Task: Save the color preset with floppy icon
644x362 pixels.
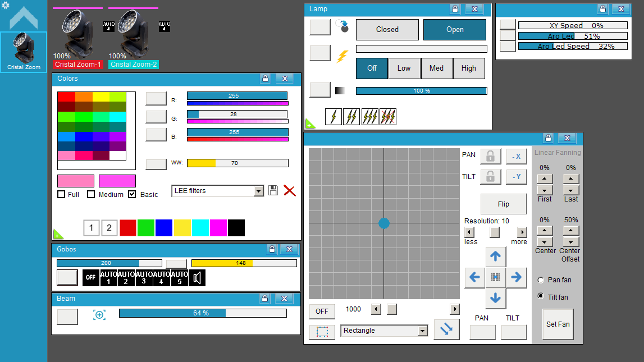Action: (x=273, y=190)
